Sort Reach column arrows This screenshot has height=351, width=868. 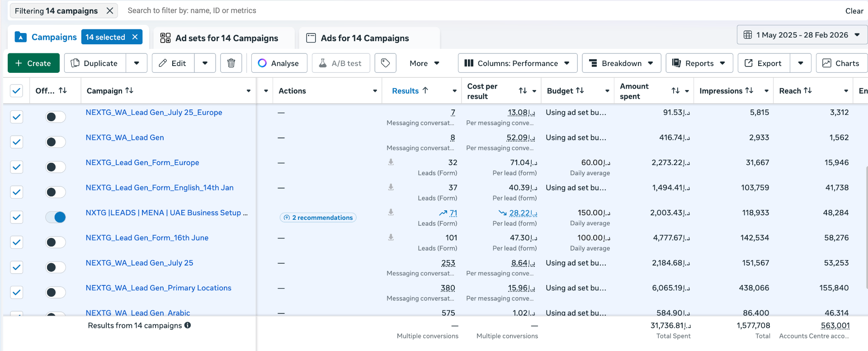click(808, 90)
